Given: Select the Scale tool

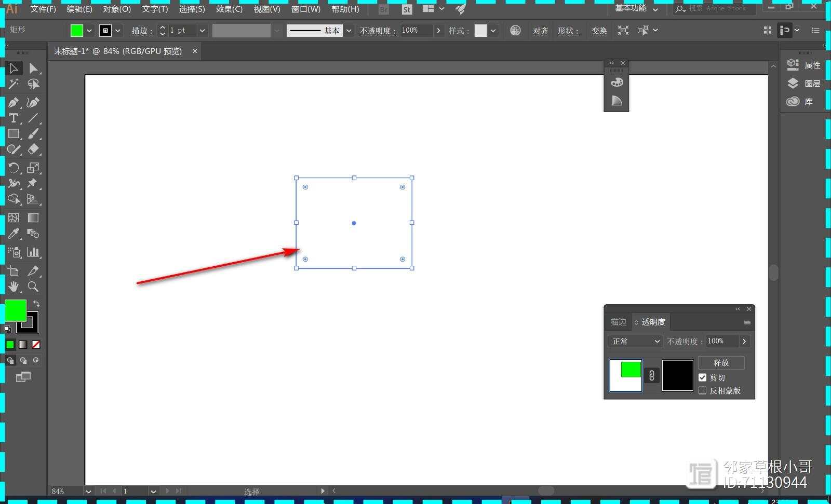Looking at the screenshot, I should pyautogui.click(x=33, y=168).
